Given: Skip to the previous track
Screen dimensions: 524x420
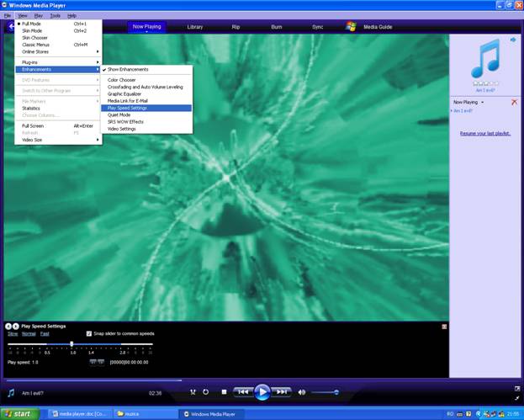Looking at the screenshot, I should pyautogui.click(x=243, y=392).
